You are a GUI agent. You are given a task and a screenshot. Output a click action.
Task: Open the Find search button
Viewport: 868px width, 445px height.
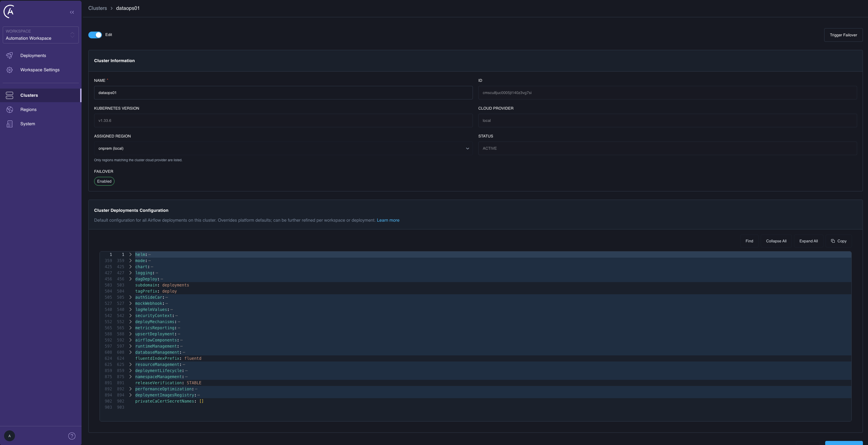point(749,241)
